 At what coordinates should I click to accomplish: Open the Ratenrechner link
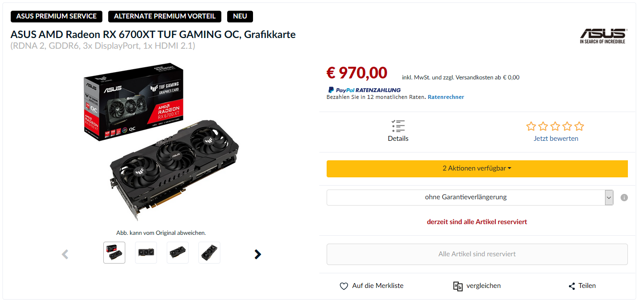[x=446, y=97]
